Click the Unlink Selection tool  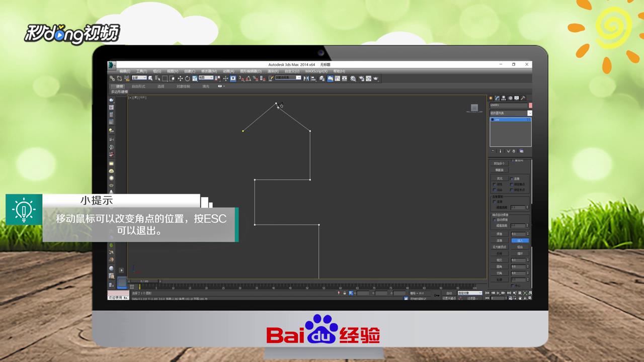(x=119, y=78)
